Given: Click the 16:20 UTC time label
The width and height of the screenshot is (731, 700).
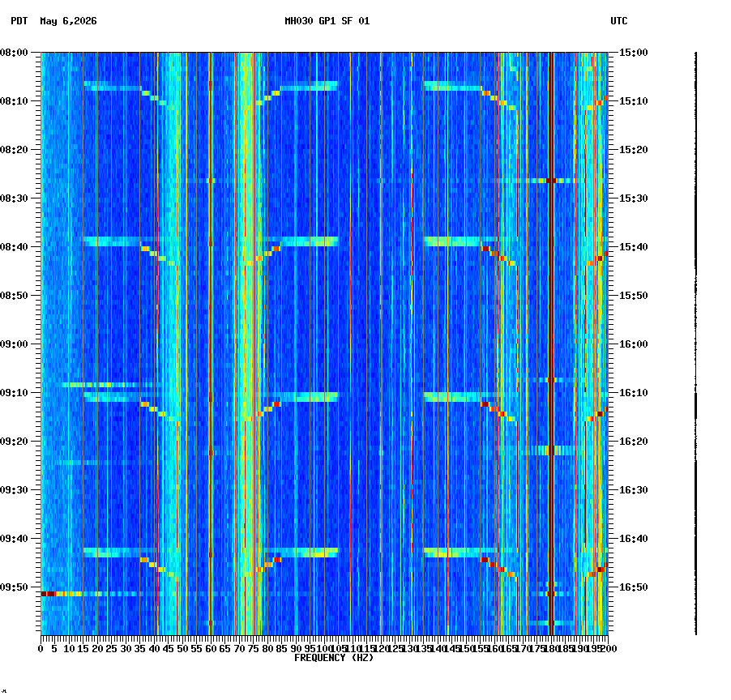Looking at the screenshot, I should [x=634, y=442].
